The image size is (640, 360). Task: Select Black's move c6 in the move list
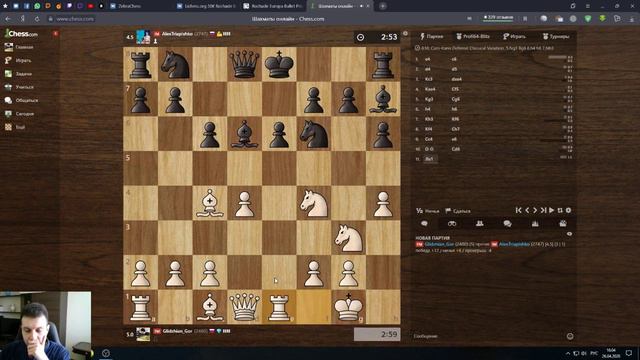pyautogui.click(x=454, y=59)
